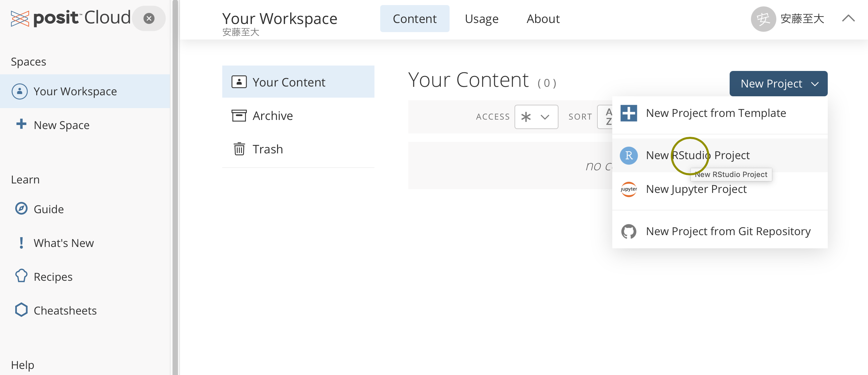Click the Trash bin icon
Screen dimensions: 868x375
tap(239, 149)
